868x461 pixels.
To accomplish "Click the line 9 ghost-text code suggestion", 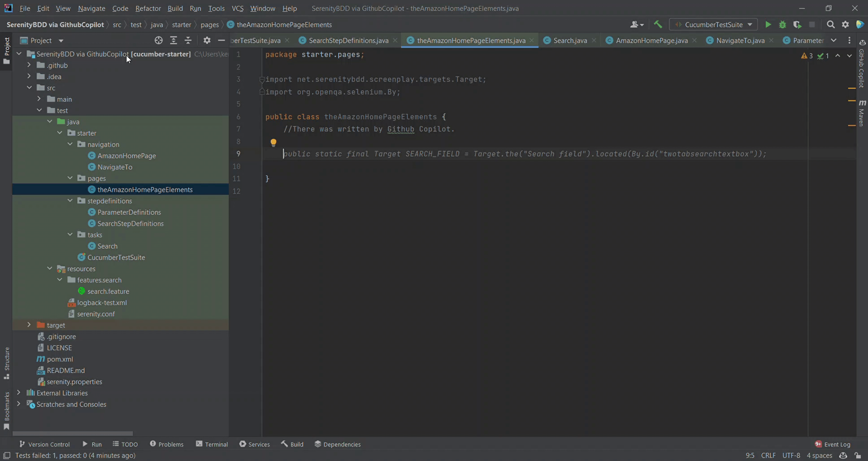I will 525,154.
